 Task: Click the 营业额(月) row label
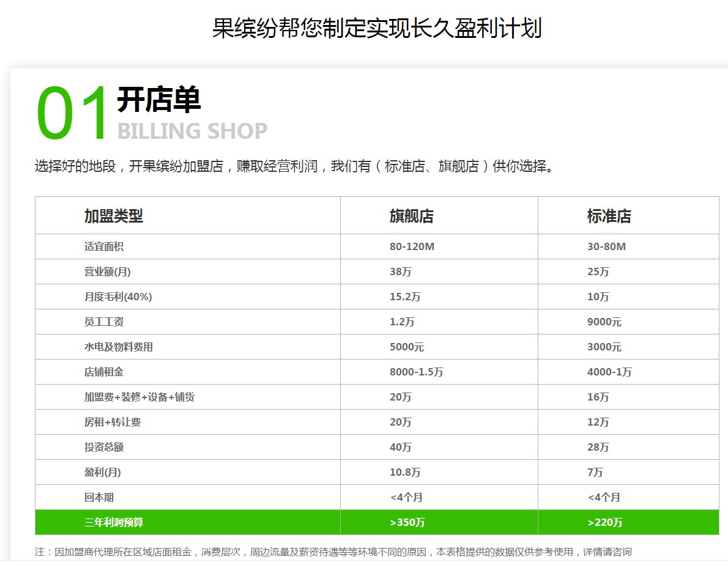(108, 272)
